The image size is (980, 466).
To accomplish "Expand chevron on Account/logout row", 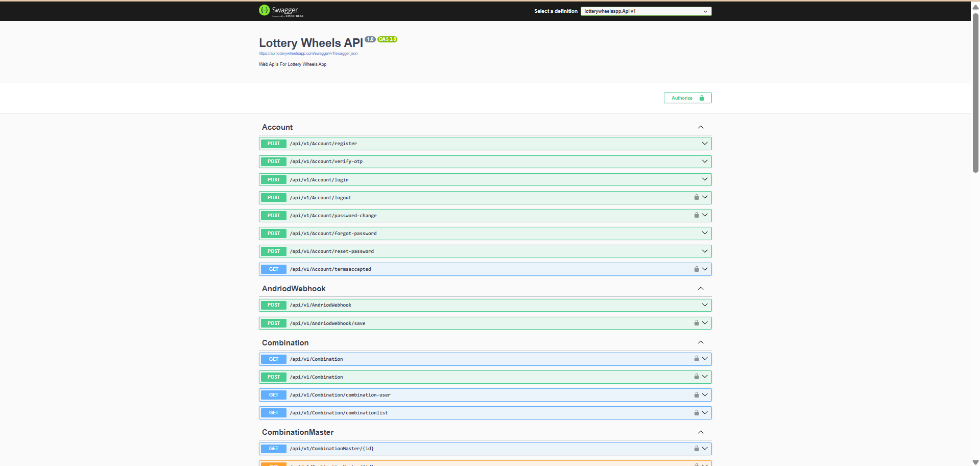I will click(x=705, y=197).
